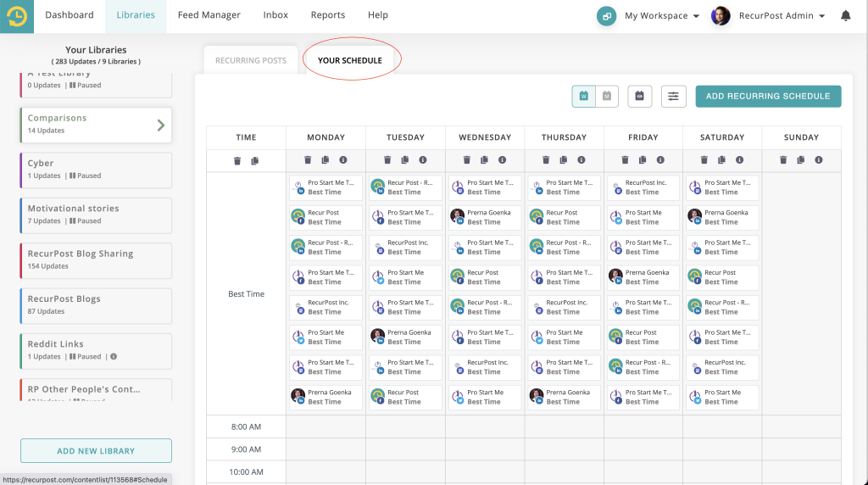Click the Thursday info icon

pyautogui.click(x=581, y=160)
